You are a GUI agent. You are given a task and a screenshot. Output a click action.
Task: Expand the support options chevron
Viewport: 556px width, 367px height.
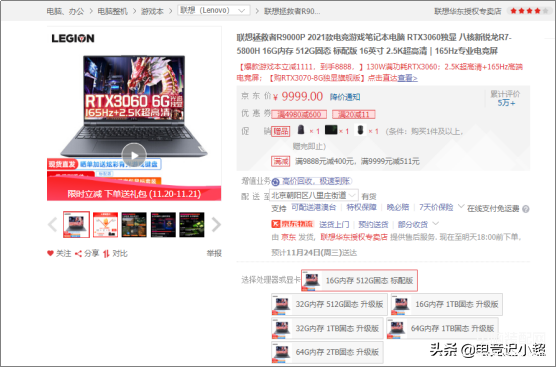pyautogui.click(x=461, y=206)
